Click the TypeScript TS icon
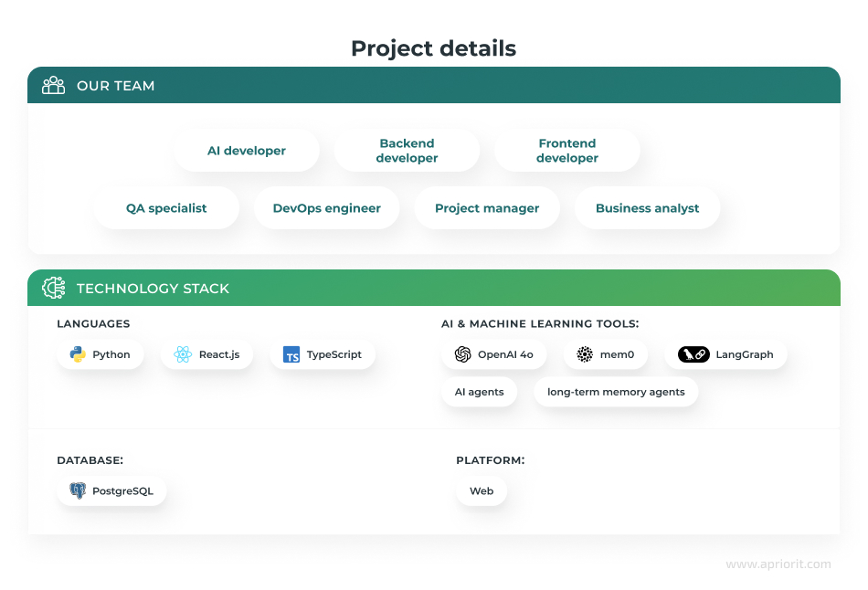 pos(291,354)
